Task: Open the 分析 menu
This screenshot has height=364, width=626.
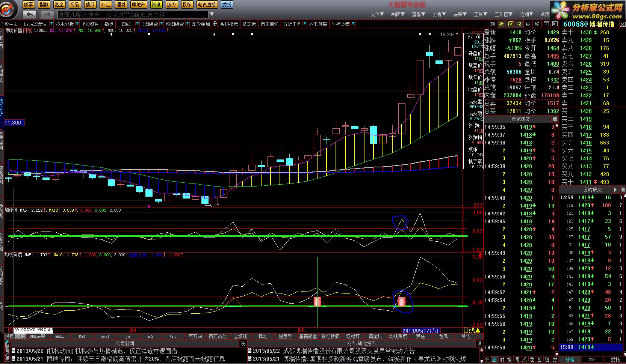Action: click(x=439, y=14)
